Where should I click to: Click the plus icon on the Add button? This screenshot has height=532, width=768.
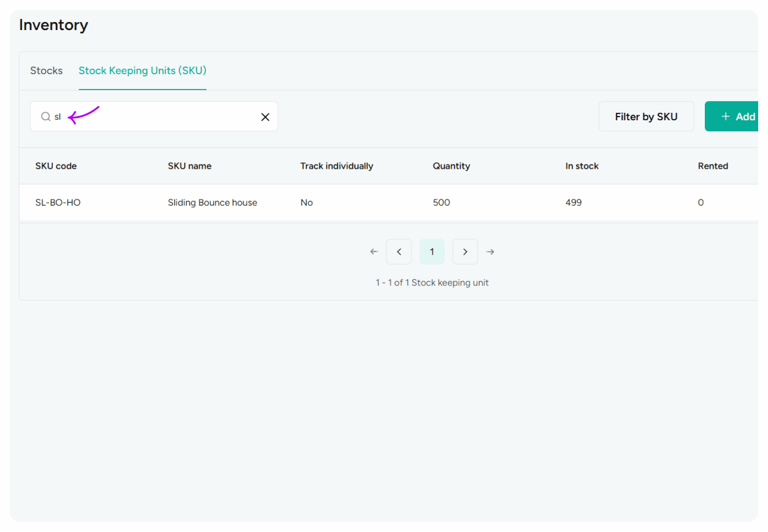click(726, 116)
